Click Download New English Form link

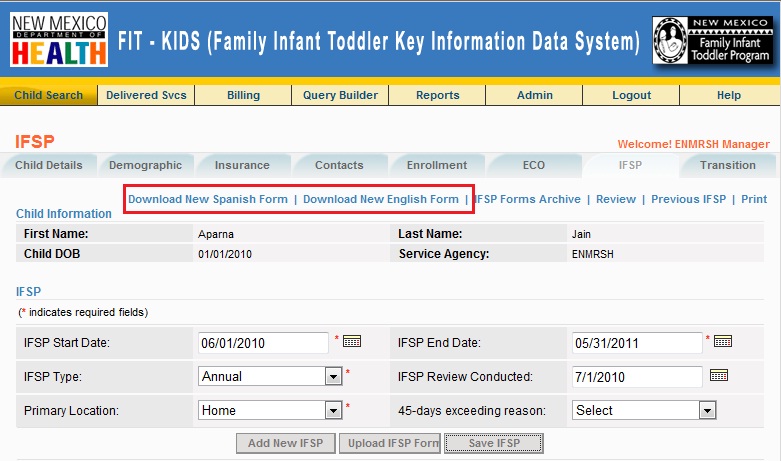(381, 199)
